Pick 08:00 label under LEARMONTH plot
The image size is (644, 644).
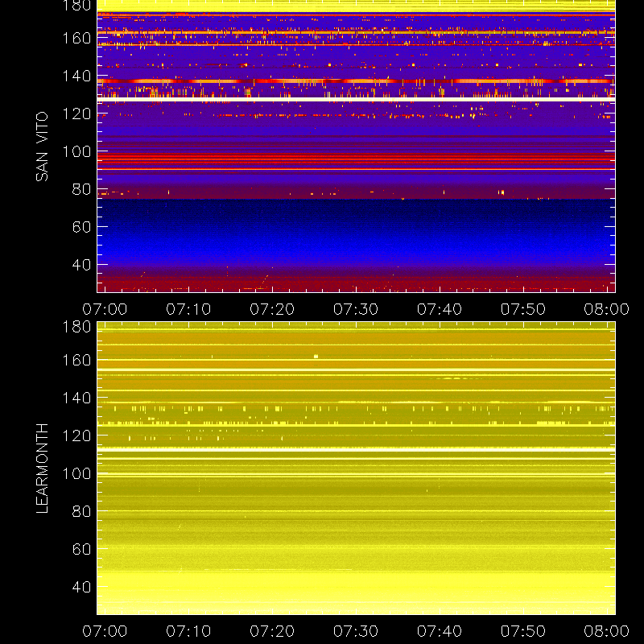pos(607,631)
